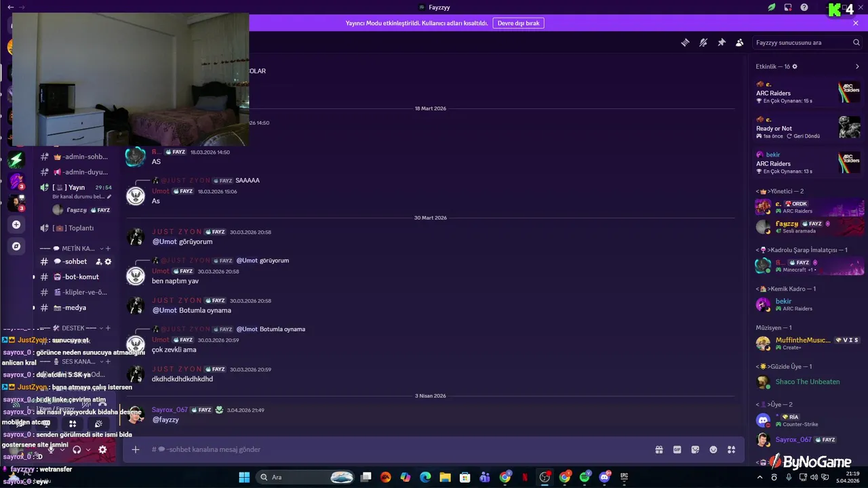Click the Ready or Not activity card
This screenshot has height=488, width=868.
808,127
